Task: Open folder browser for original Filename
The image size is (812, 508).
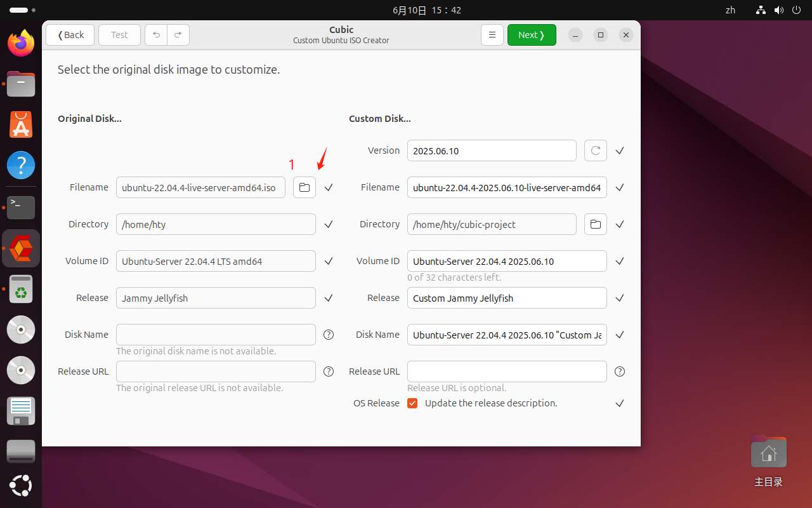Action: click(x=304, y=187)
